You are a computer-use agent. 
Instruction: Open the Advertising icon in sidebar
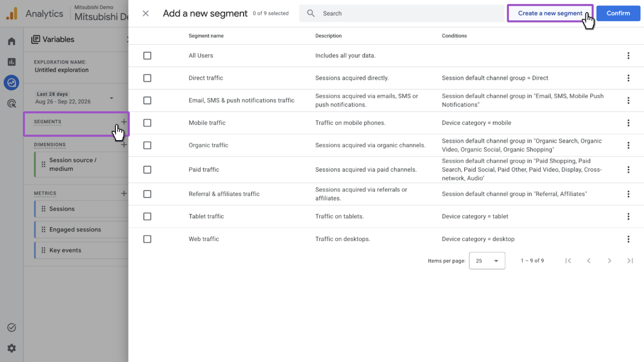pyautogui.click(x=12, y=103)
